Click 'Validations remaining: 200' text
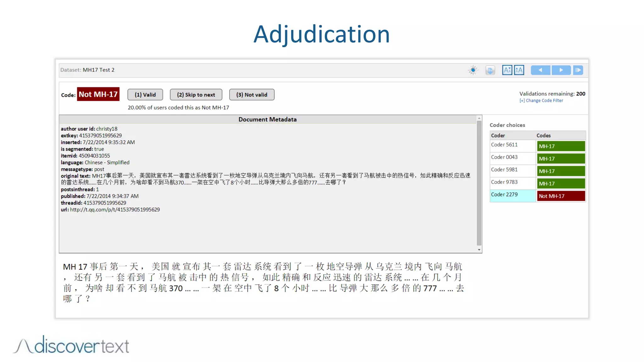The width and height of the screenshot is (644, 362). 552,94
